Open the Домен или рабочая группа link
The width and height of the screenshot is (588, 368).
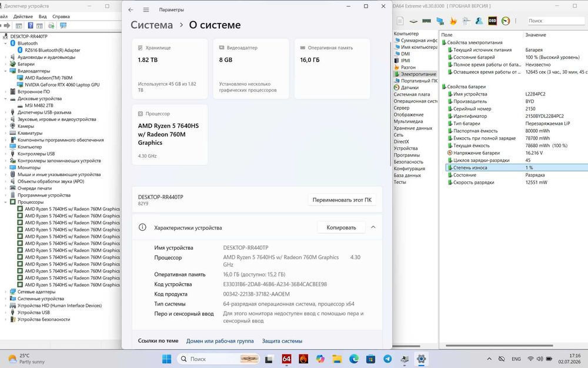click(220, 341)
